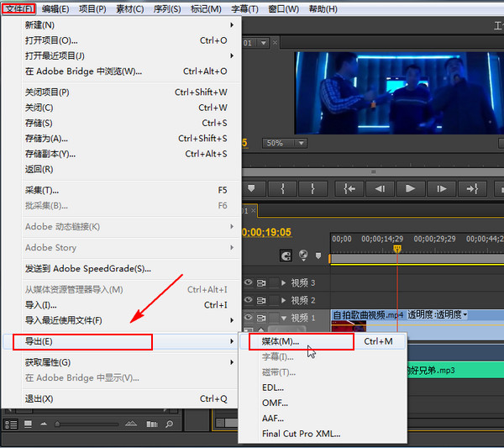
Task: Open the 透明度 clip effect dropdown
Action: (465, 314)
